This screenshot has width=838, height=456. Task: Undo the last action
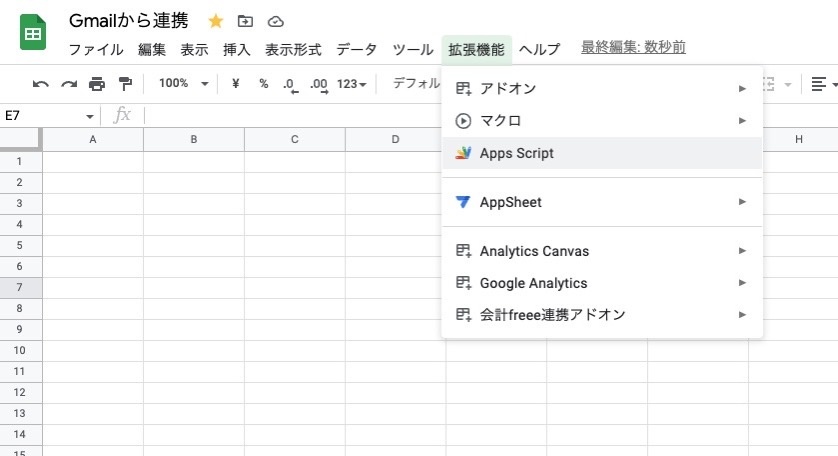[41, 84]
